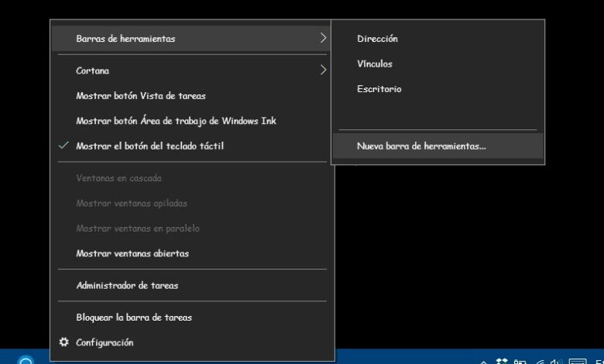This screenshot has width=604, height=364.
Task: Choose Mostrar ventanas apiladas entry
Action: pos(190,203)
